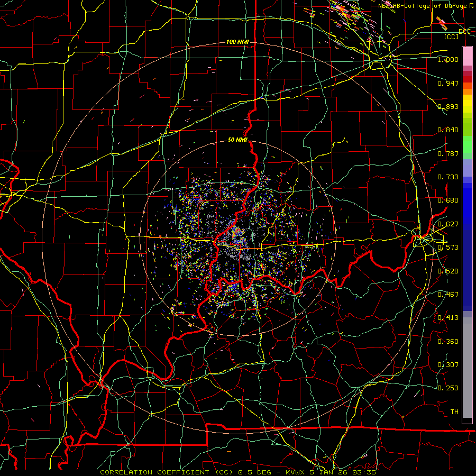The width and height of the screenshot is (476, 476).
Task: Click the 0.520 legend value
Action: (448, 271)
